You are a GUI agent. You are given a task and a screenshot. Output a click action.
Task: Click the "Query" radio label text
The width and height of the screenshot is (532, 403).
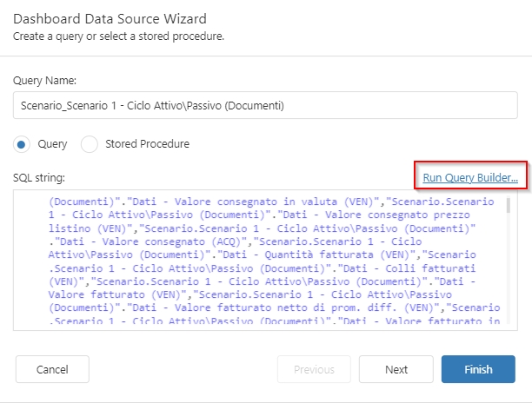click(x=47, y=144)
